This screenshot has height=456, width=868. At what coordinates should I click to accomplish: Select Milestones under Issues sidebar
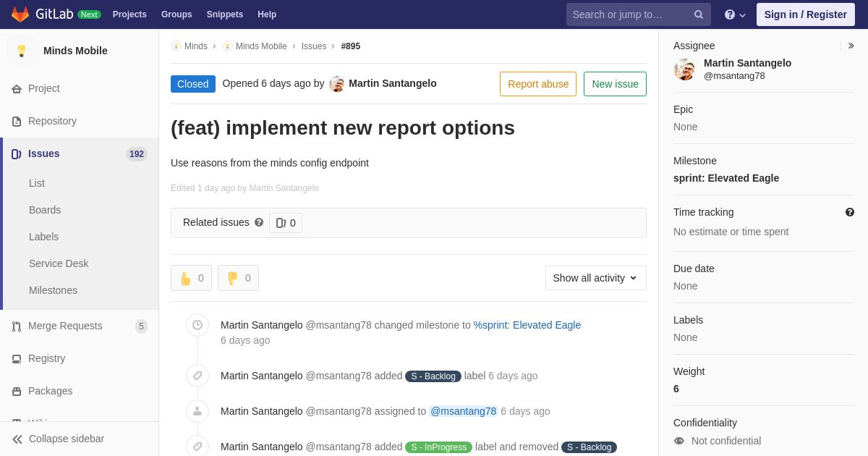(x=53, y=290)
